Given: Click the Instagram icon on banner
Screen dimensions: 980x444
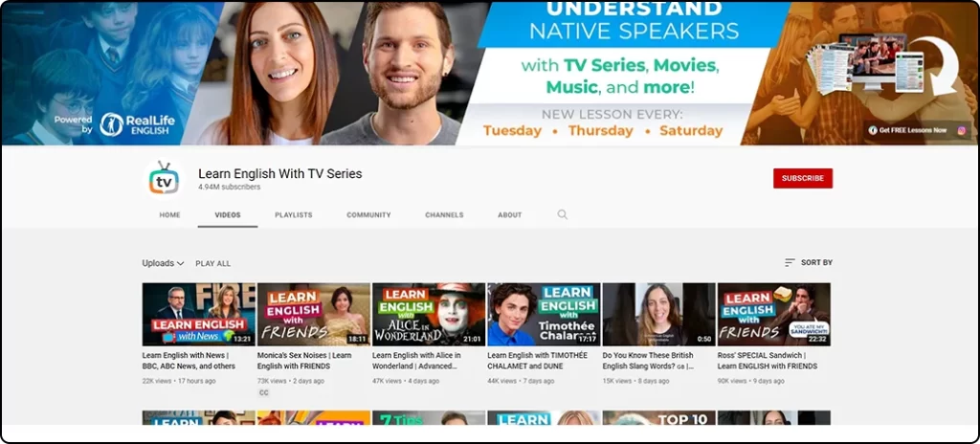Looking at the screenshot, I should [961, 131].
